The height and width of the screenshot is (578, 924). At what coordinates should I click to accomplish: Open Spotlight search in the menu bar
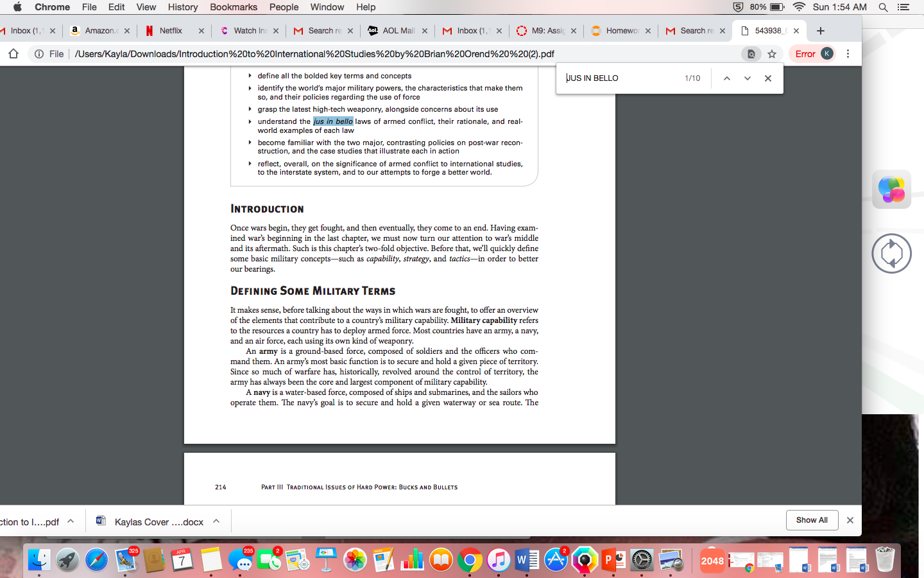pos(883,7)
